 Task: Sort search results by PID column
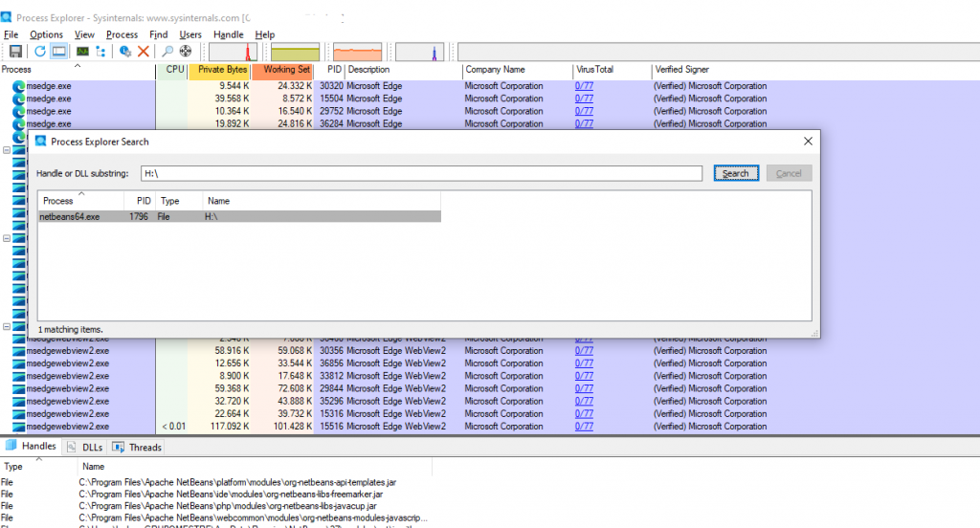140,201
